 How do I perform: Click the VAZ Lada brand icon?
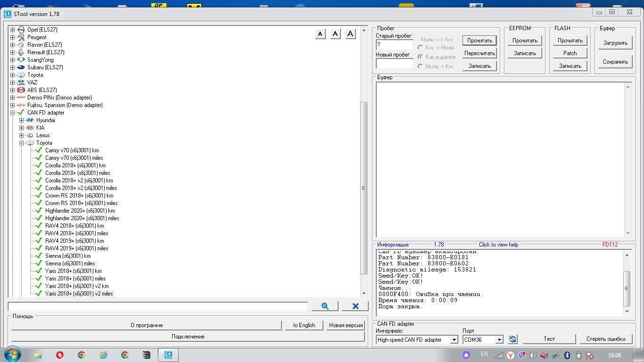(x=21, y=82)
